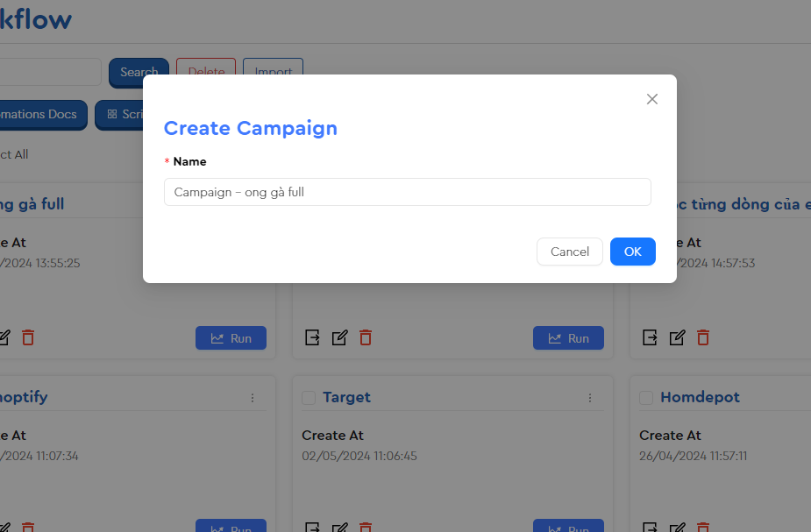Image resolution: width=811 pixels, height=532 pixels.
Task: Click the campaign Name input field
Action: (x=407, y=192)
